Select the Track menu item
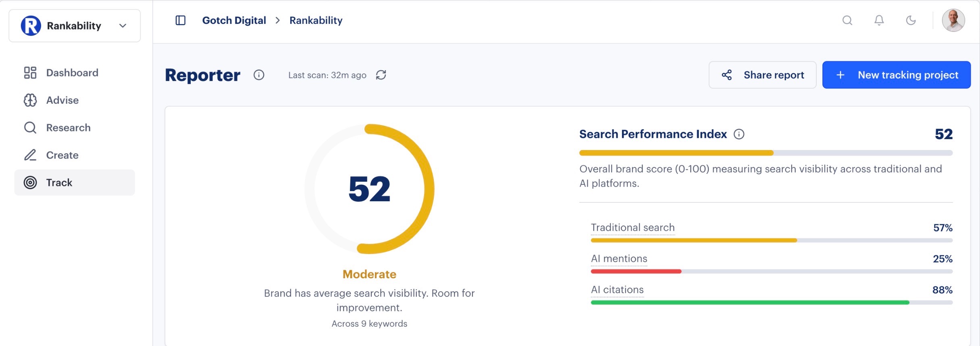This screenshot has height=346, width=980. click(x=75, y=182)
